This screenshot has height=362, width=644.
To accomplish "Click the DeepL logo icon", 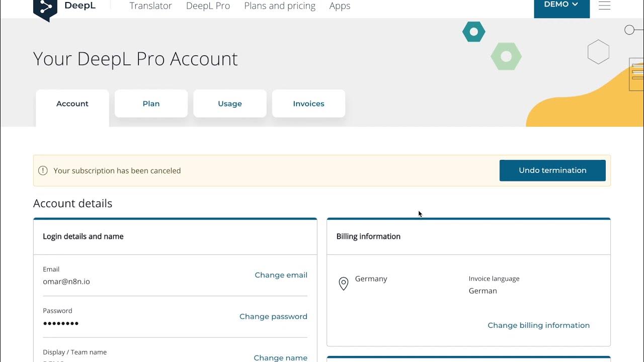I will (45, 9).
